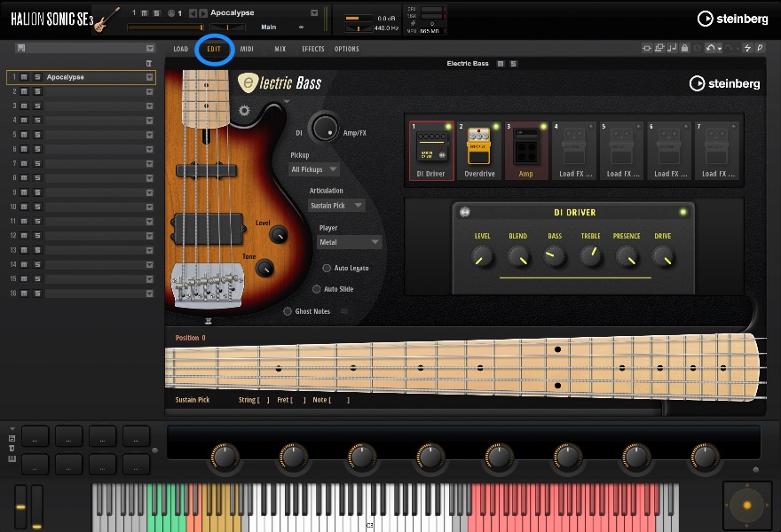Image resolution: width=781 pixels, height=532 pixels.
Task: Solo slot 1 Apocalypse
Action: [x=37, y=77]
